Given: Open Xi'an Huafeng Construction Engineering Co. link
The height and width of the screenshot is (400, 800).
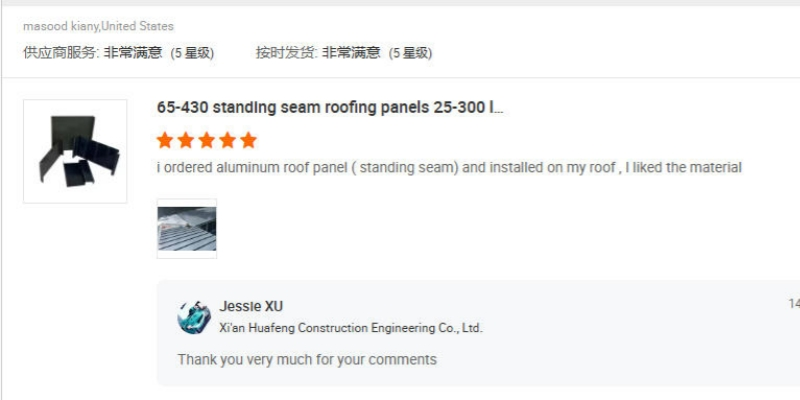Looking at the screenshot, I should coord(351,328).
